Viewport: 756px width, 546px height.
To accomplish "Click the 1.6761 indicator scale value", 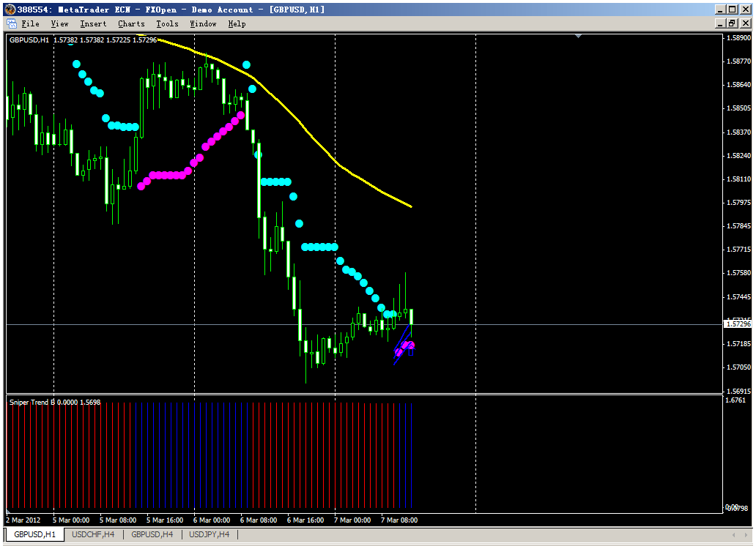I will (735, 400).
